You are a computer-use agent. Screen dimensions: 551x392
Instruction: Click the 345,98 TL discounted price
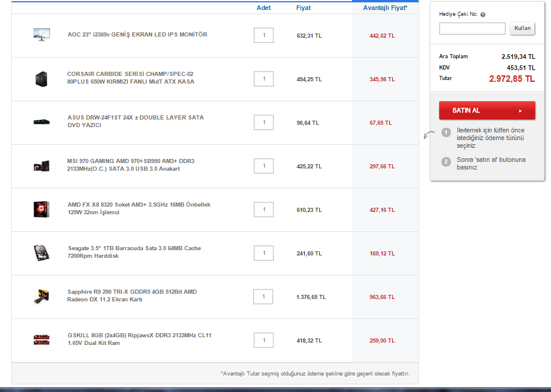coord(382,79)
